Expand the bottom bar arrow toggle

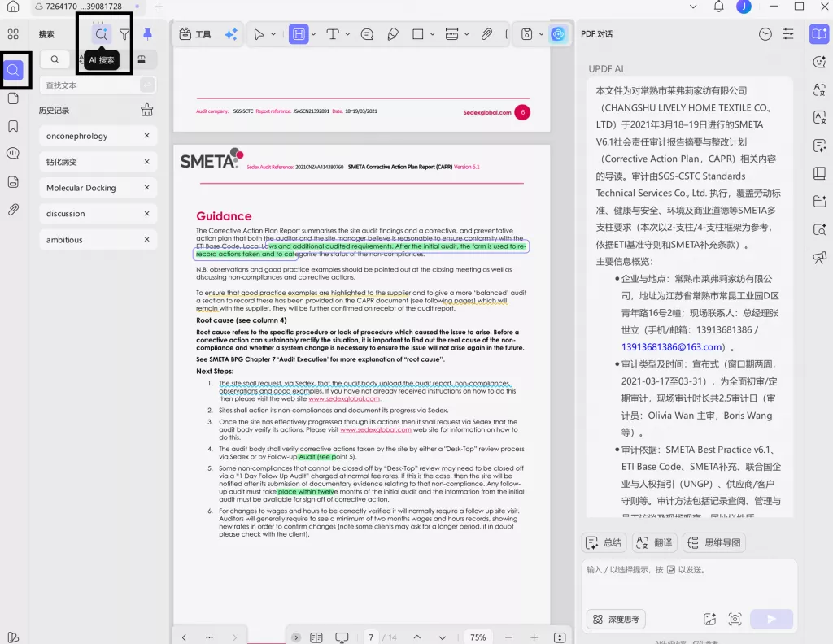(x=296, y=637)
